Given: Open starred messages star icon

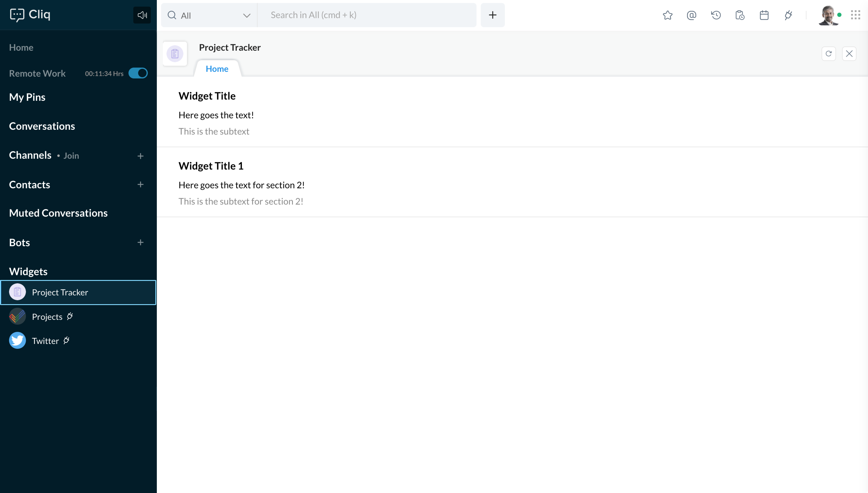Looking at the screenshot, I should pyautogui.click(x=668, y=15).
